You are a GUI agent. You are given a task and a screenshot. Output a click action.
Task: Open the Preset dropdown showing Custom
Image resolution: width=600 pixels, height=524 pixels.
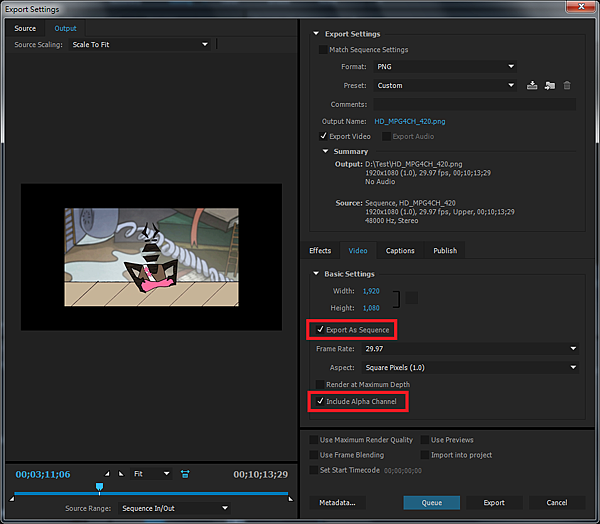click(x=445, y=85)
